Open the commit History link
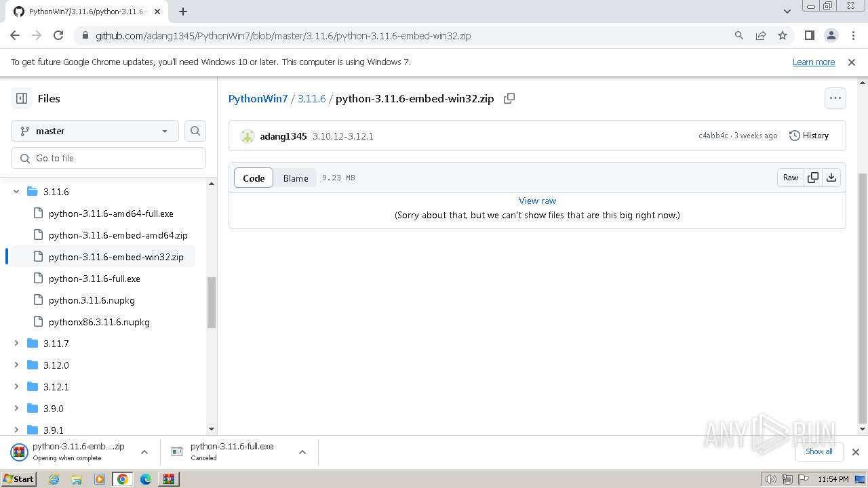 click(x=809, y=136)
